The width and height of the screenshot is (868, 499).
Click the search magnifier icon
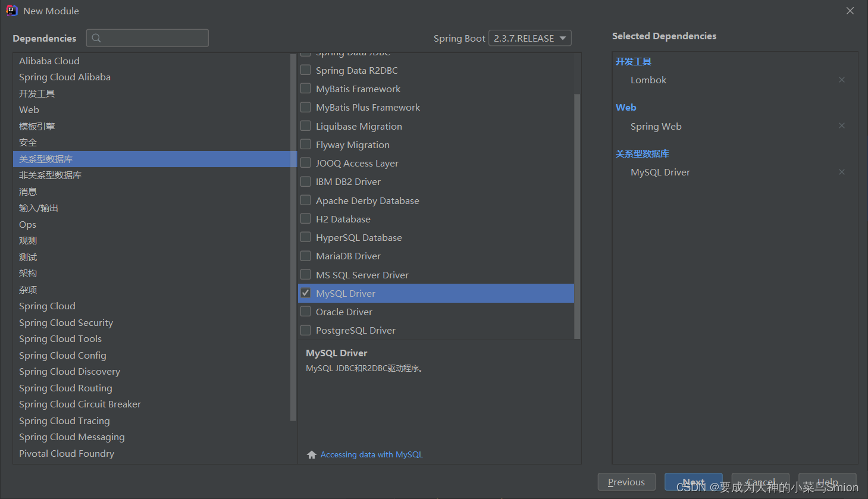point(96,38)
